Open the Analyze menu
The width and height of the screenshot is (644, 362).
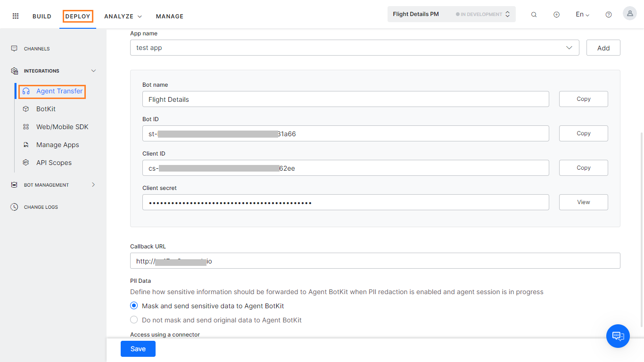(x=122, y=16)
